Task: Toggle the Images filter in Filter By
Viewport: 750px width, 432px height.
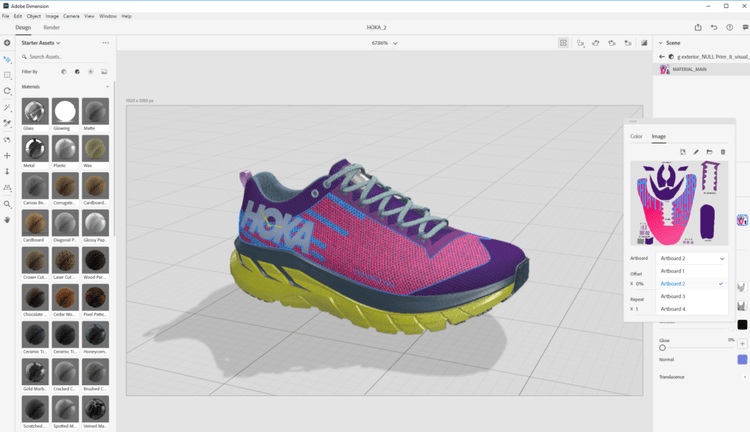Action: pos(104,72)
